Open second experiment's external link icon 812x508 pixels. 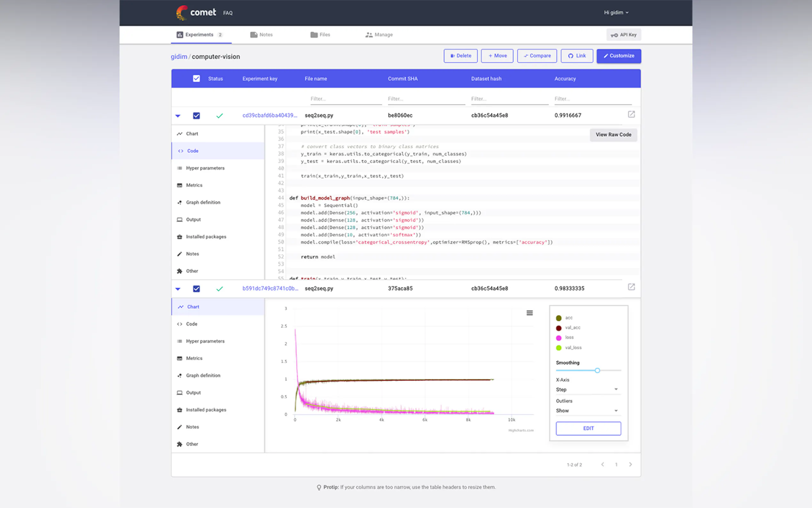click(631, 287)
